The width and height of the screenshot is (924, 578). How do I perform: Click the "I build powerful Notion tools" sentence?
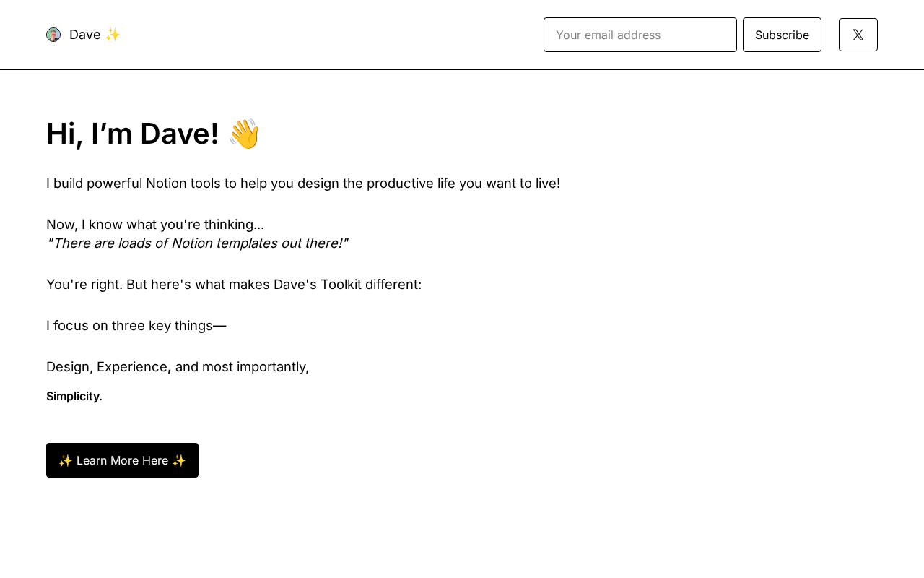pyautogui.click(x=303, y=183)
